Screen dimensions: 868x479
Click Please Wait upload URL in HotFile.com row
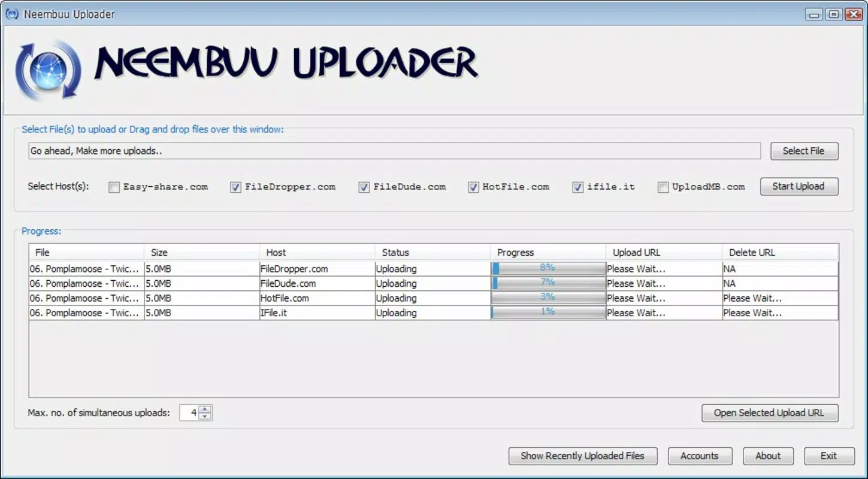click(664, 298)
